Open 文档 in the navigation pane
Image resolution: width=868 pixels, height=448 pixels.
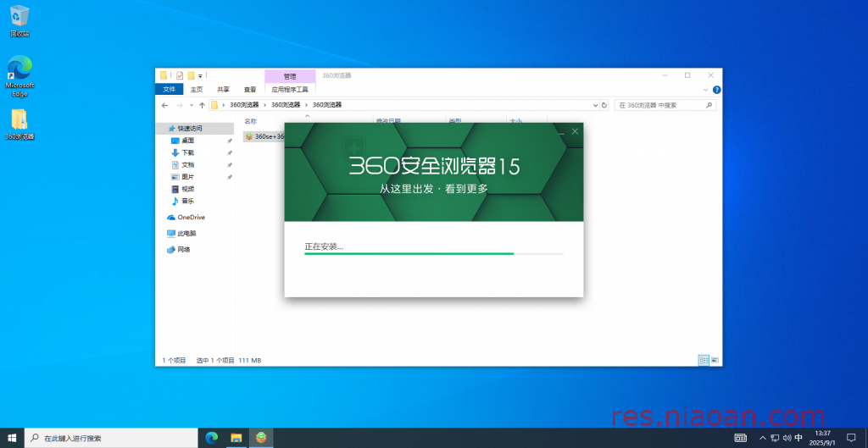click(187, 165)
